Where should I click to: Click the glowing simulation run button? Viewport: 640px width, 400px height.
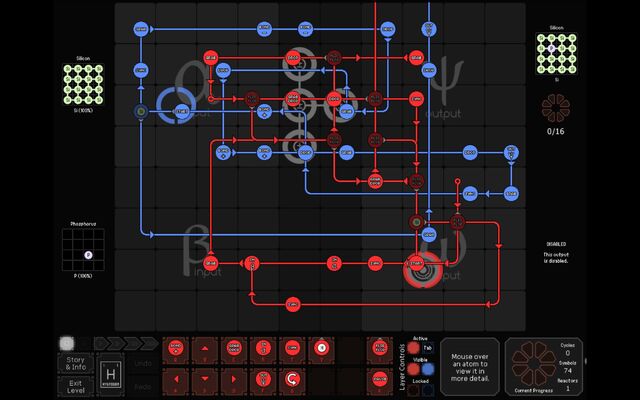(67, 344)
